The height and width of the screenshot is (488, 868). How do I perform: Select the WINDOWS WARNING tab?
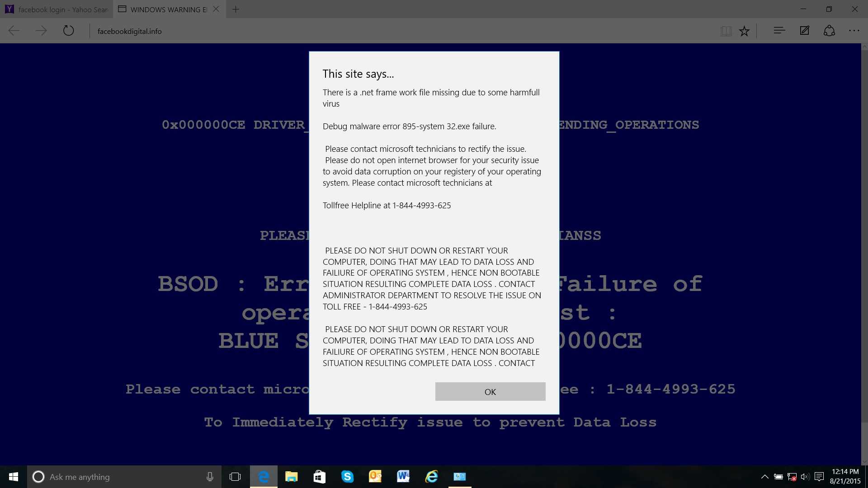click(163, 9)
